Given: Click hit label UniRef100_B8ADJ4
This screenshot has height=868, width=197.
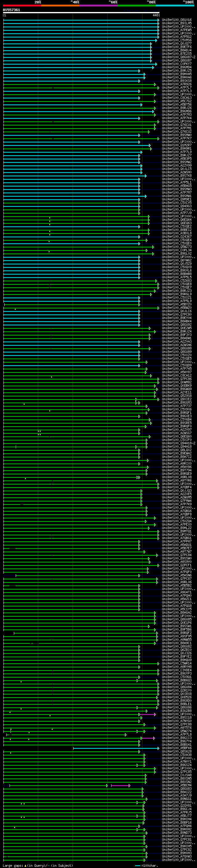Looking at the screenshot, I should pyautogui.click(x=177, y=50).
